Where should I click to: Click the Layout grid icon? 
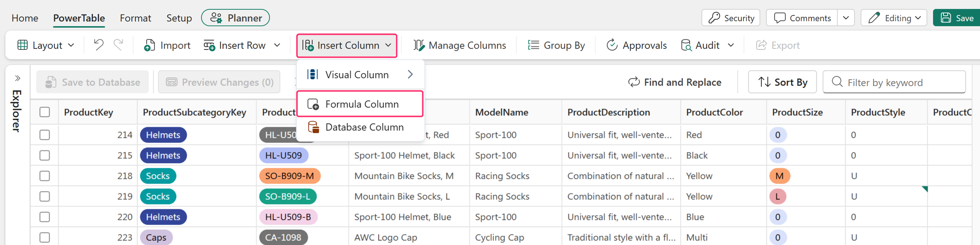[x=23, y=45]
